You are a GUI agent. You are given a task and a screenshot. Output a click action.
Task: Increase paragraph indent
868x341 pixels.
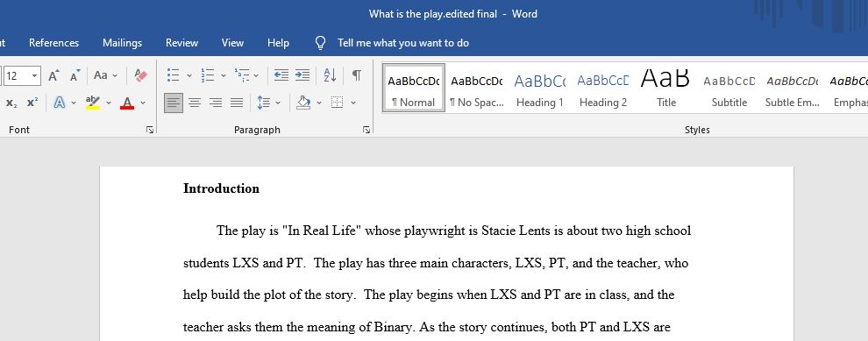pos(302,75)
